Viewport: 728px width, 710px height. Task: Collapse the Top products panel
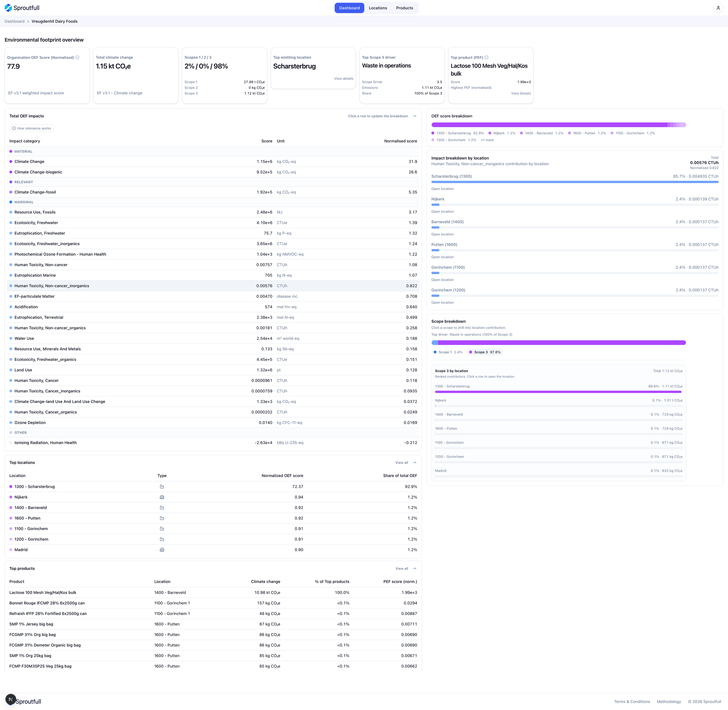pos(415,568)
